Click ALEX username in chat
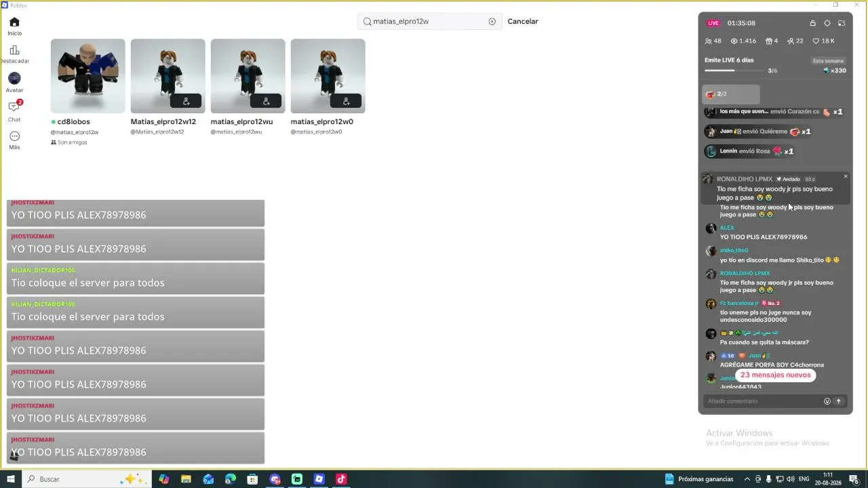This screenshot has height=488, width=868. pos(727,228)
